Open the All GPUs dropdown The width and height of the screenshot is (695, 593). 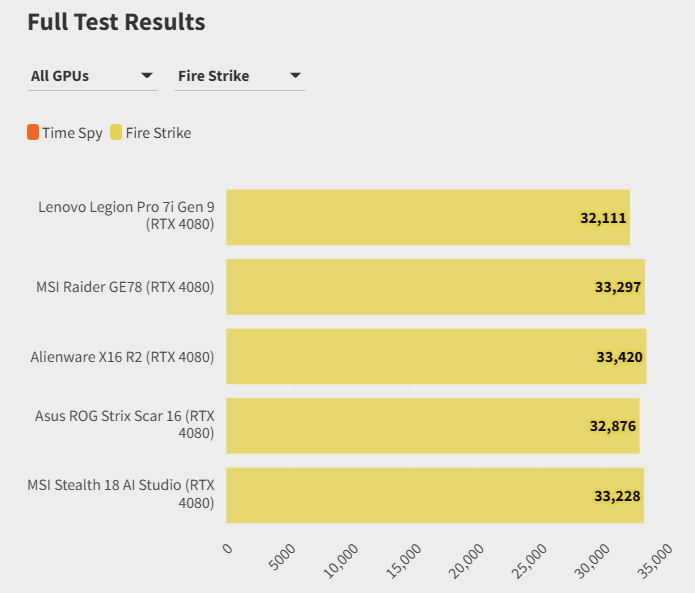pyautogui.click(x=91, y=76)
